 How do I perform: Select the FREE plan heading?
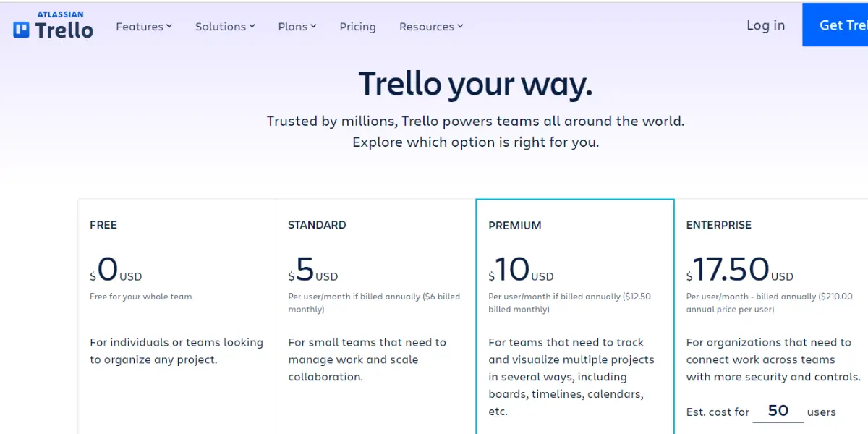tap(103, 225)
